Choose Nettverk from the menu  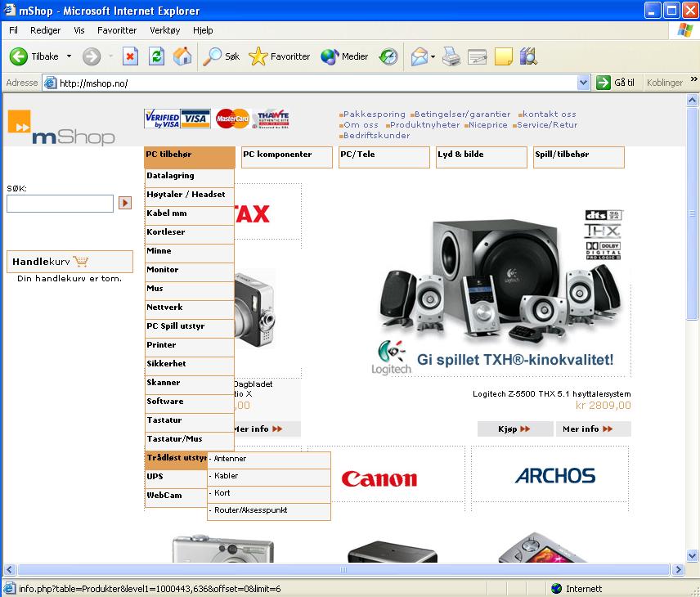pos(189,310)
